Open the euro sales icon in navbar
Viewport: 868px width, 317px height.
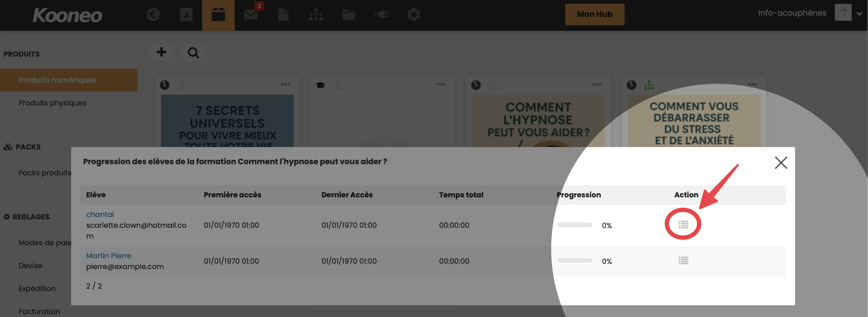click(x=153, y=14)
